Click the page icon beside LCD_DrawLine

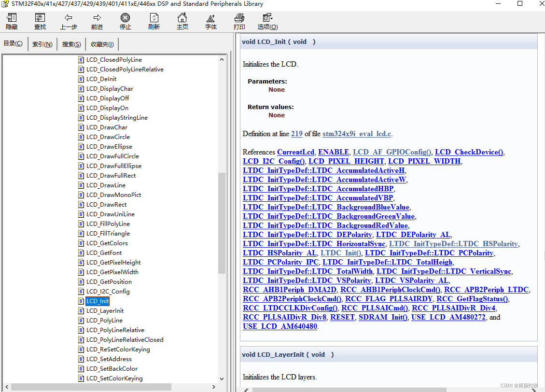[81, 185]
